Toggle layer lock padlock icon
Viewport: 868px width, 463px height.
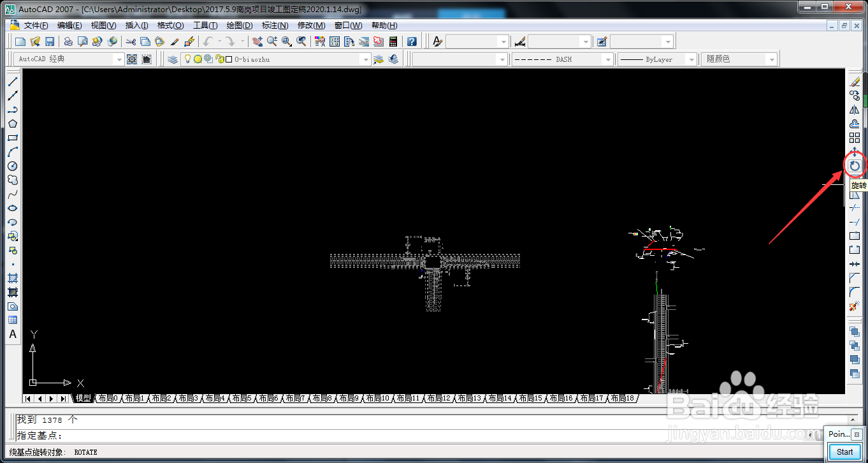point(219,59)
